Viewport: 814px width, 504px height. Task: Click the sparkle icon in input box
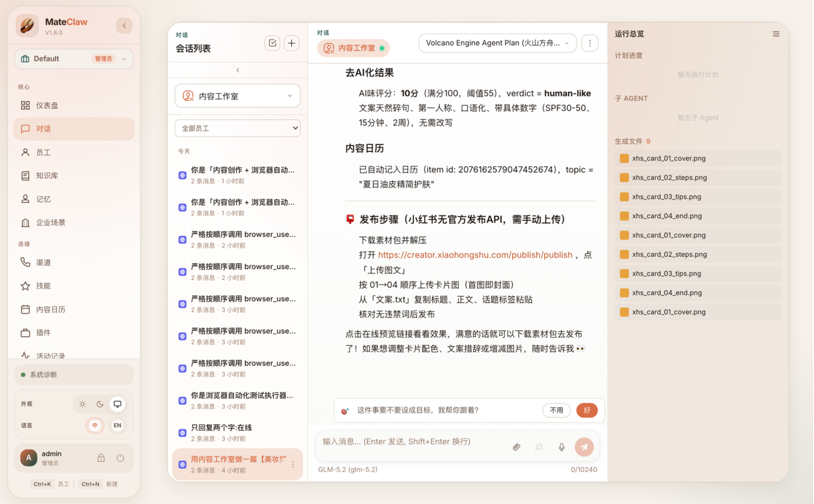[539, 447]
